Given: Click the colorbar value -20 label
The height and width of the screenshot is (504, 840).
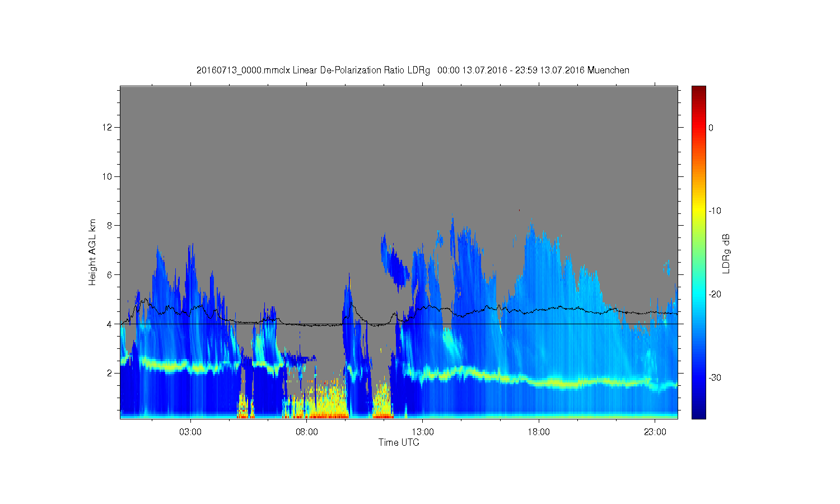Looking at the screenshot, I should [x=715, y=295].
